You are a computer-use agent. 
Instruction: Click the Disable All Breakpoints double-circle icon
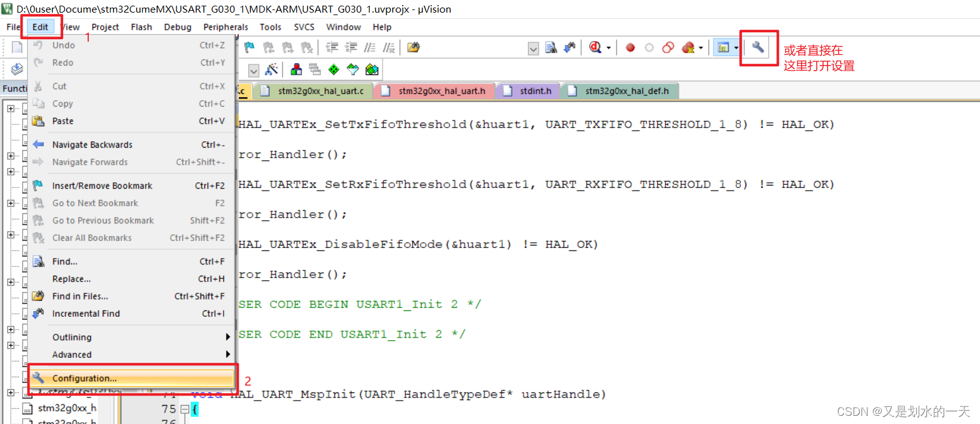pos(668,47)
